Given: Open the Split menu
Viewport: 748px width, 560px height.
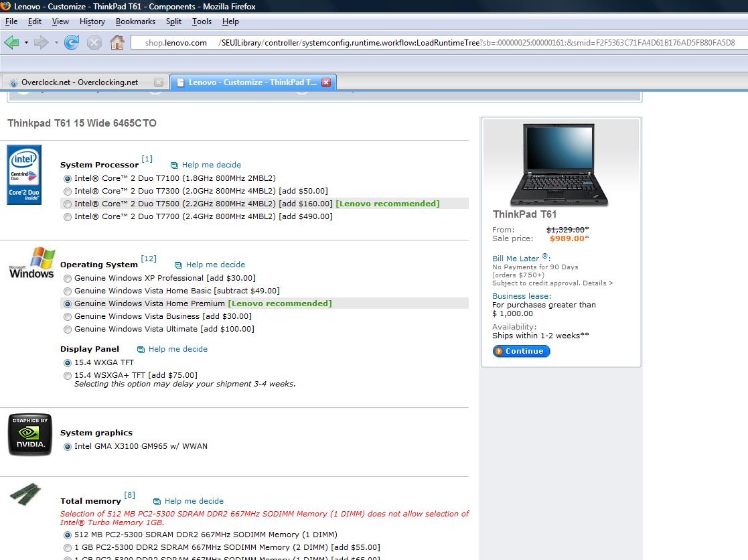Looking at the screenshot, I should 173,21.
